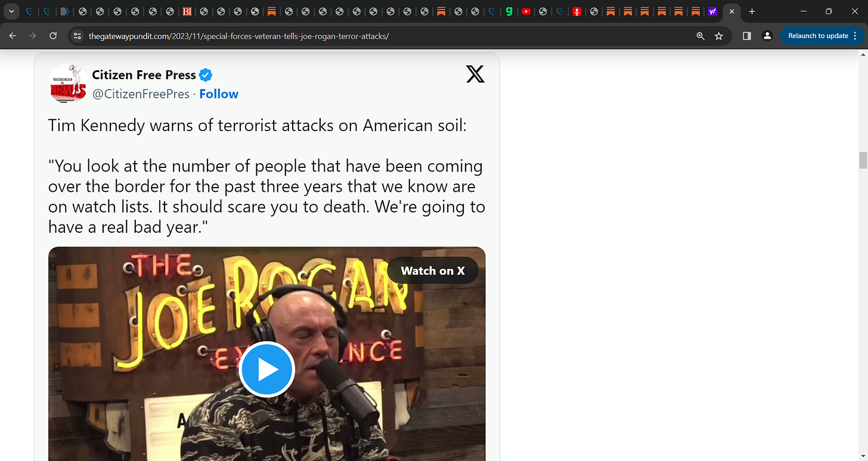Click the blue verified badge

coord(206,75)
